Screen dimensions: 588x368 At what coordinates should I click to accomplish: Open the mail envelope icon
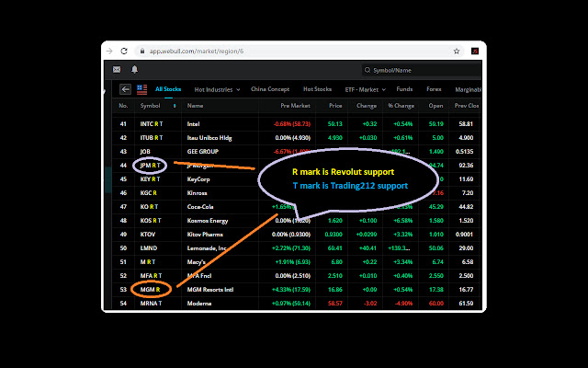(x=117, y=70)
